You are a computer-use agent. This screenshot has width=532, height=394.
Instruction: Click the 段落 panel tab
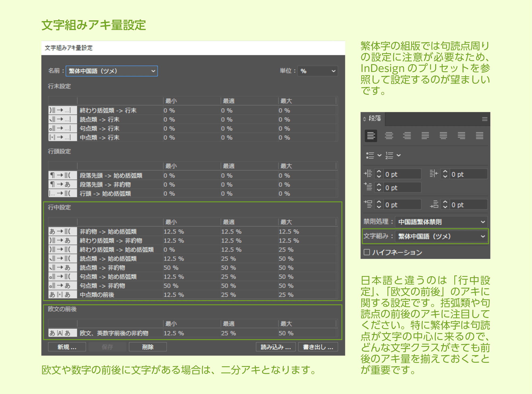pyautogui.click(x=375, y=118)
